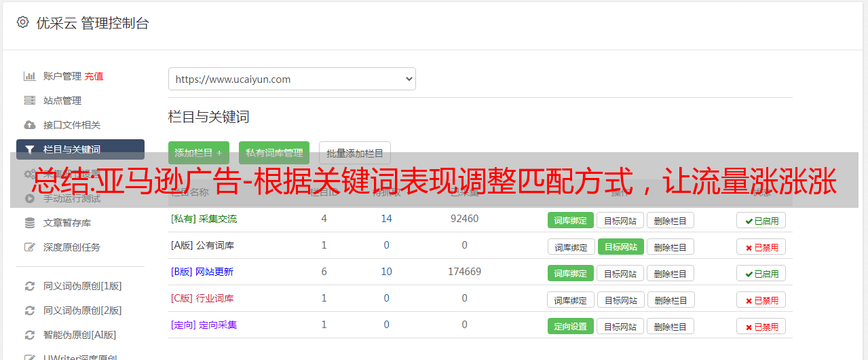868x360 pixels.
Task: Click the [定向] 定向采集 column name
Action: coord(204,325)
